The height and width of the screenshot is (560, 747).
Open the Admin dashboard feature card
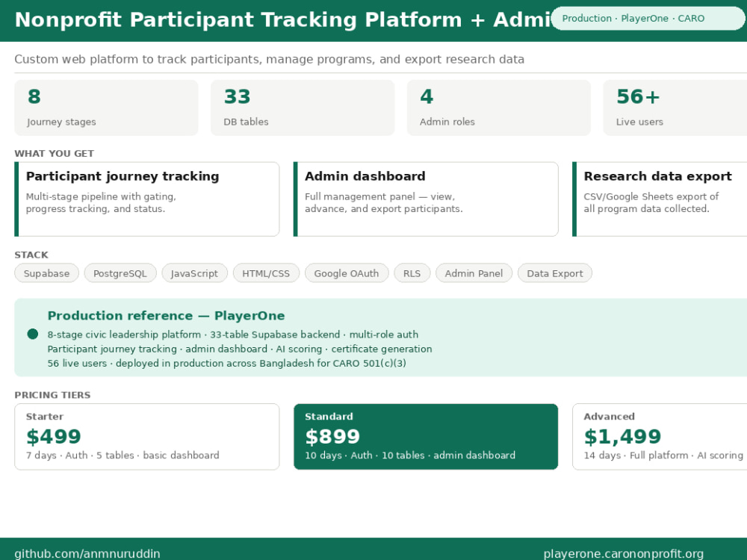pos(426,199)
